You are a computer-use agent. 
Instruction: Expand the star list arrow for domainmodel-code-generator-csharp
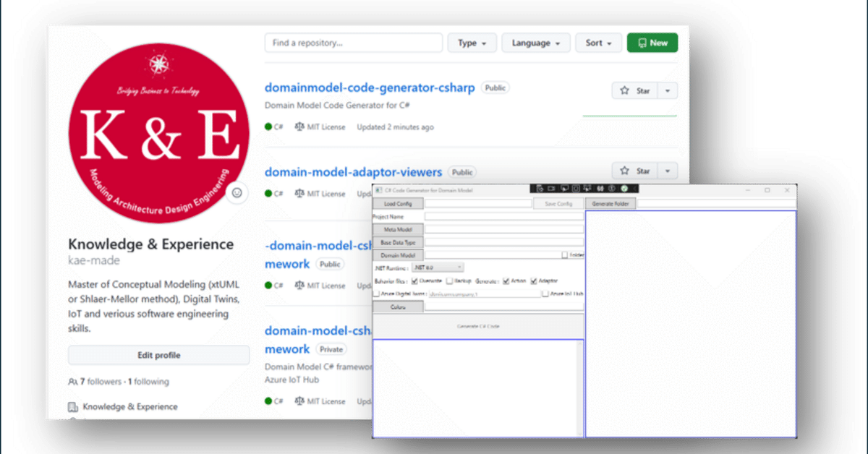668,91
